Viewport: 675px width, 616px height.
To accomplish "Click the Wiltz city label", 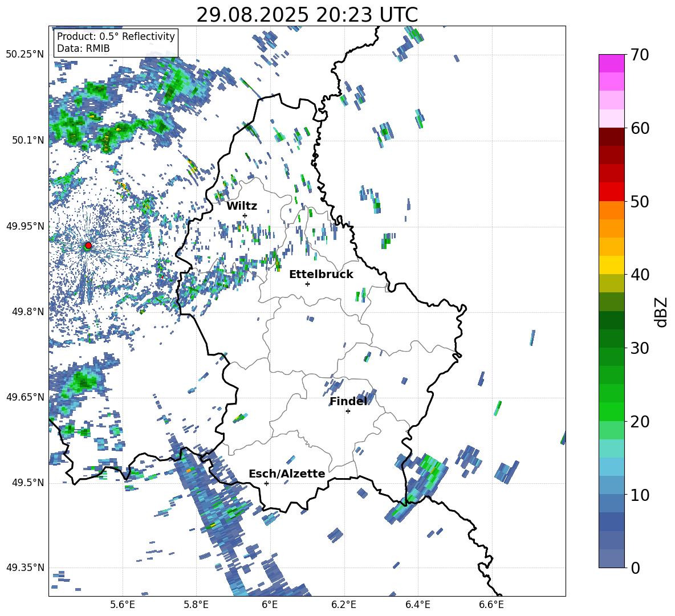I will [x=242, y=206].
